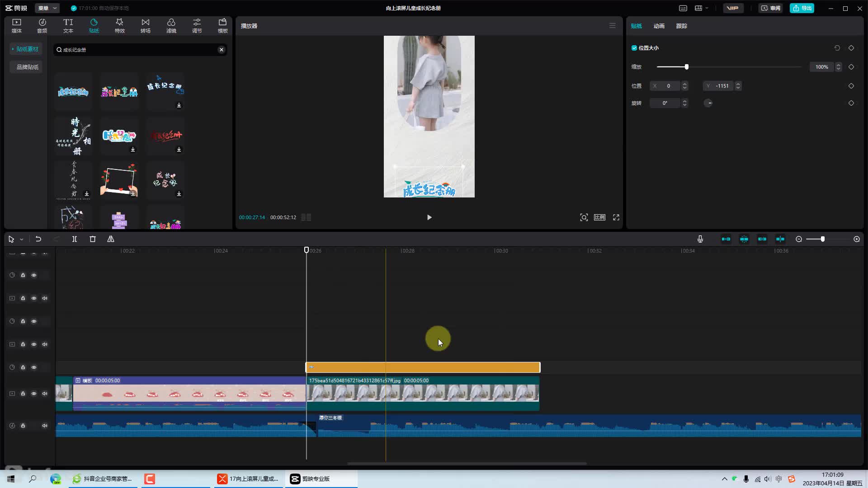Adjust the 缩放 scale slider handle

(686, 67)
